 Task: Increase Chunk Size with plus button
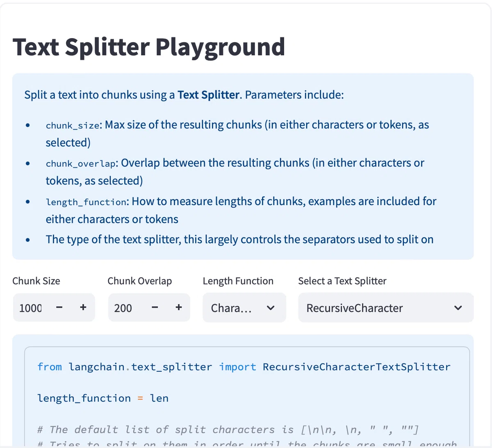pos(83,307)
